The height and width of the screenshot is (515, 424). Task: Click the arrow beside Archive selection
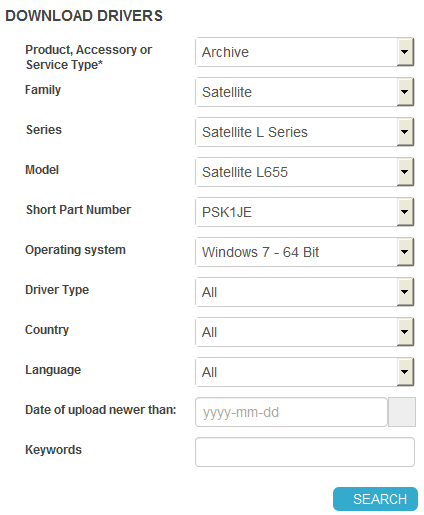[405, 52]
